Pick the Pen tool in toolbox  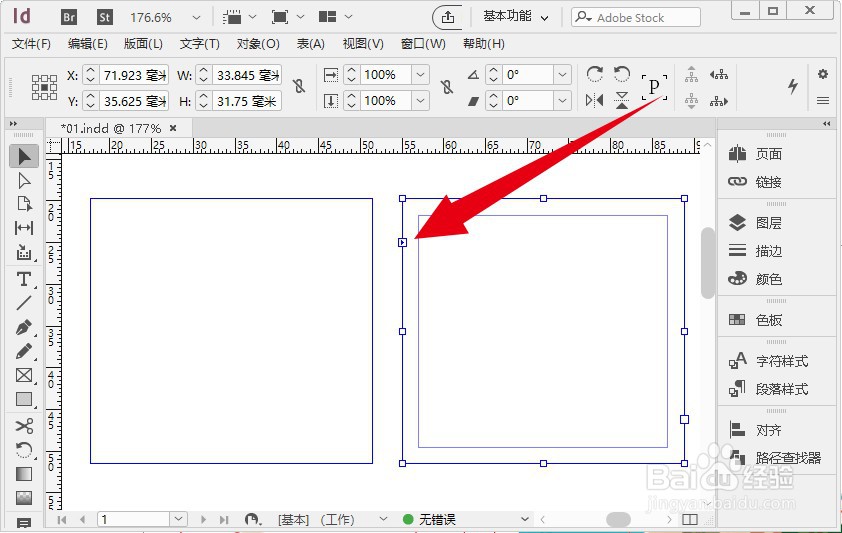(24, 327)
